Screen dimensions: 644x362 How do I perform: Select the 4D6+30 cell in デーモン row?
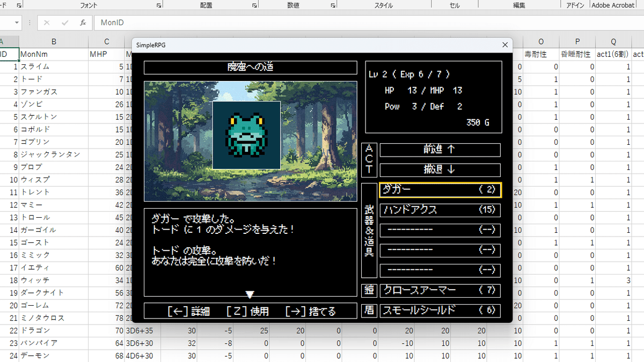coord(143,355)
